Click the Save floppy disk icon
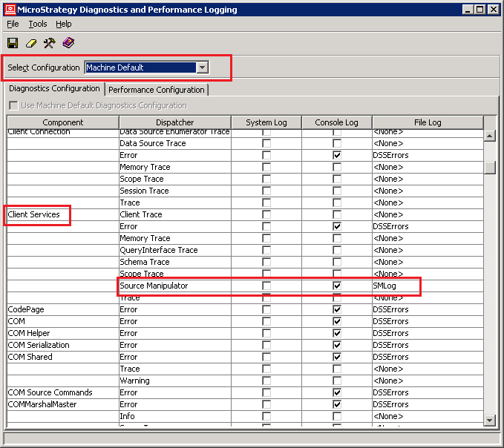504x448 pixels. click(13, 43)
